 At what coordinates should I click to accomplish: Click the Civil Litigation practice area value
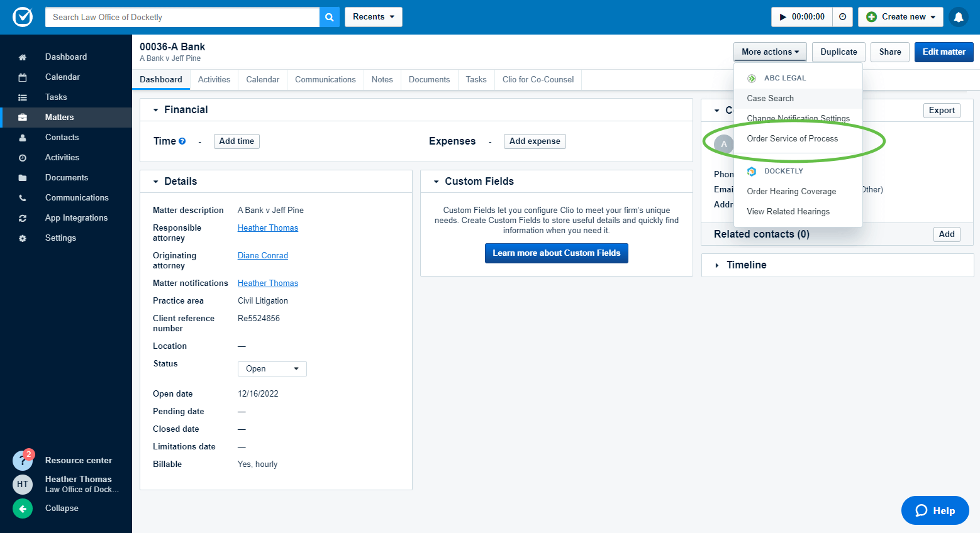point(263,301)
